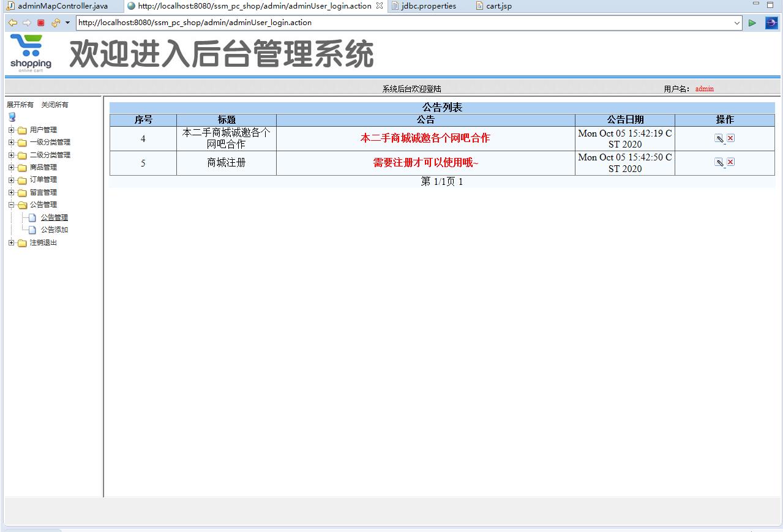Screen dimensions: 783x532
Task: Expand the 用户管理 tree node
Action: (10, 129)
